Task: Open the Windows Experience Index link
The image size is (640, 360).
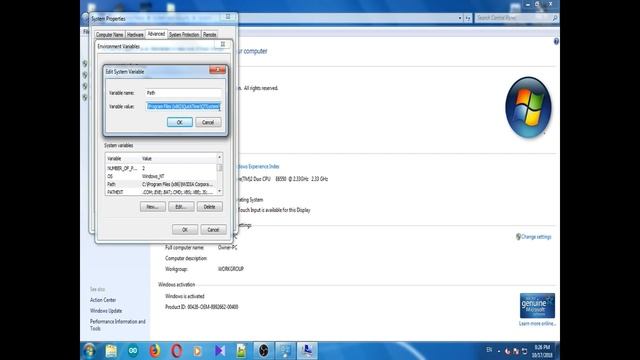Action: click(x=258, y=167)
